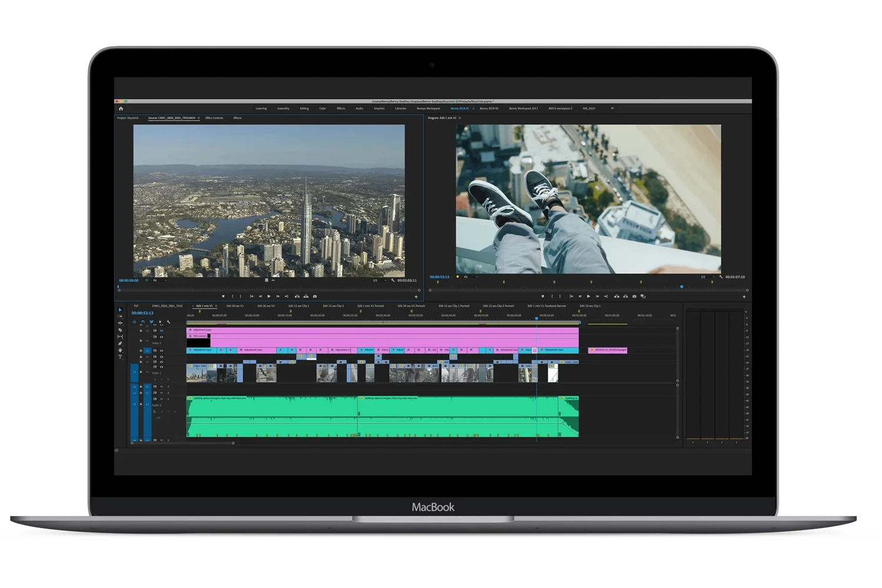Toggle Linked Selection in the timeline
Viewport: 882px width, 588px height.
[x=151, y=322]
